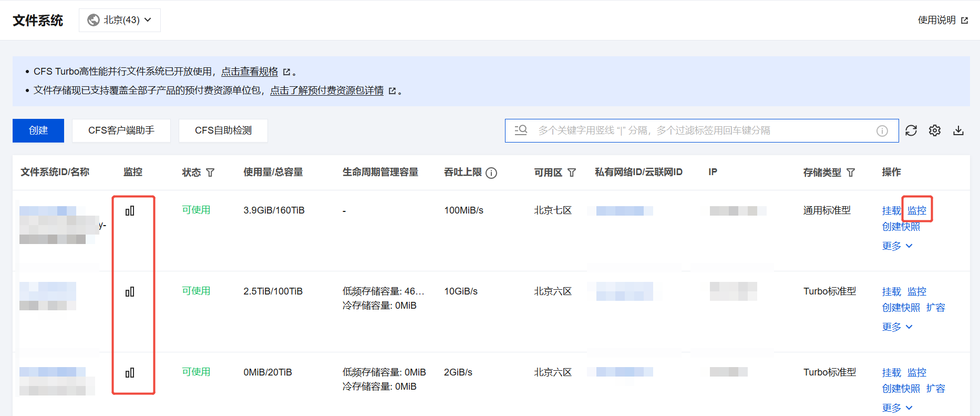This screenshot has width=980, height=416.
Task: Open monitoring chart icon for 2.5TiB/100TiB row
Action: [130, 292]
